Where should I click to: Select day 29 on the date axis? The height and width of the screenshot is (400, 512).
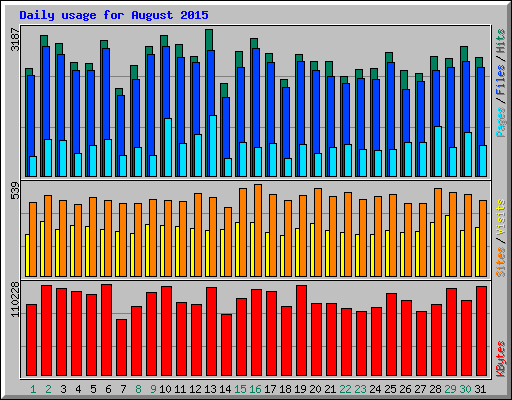pos(450,389)
